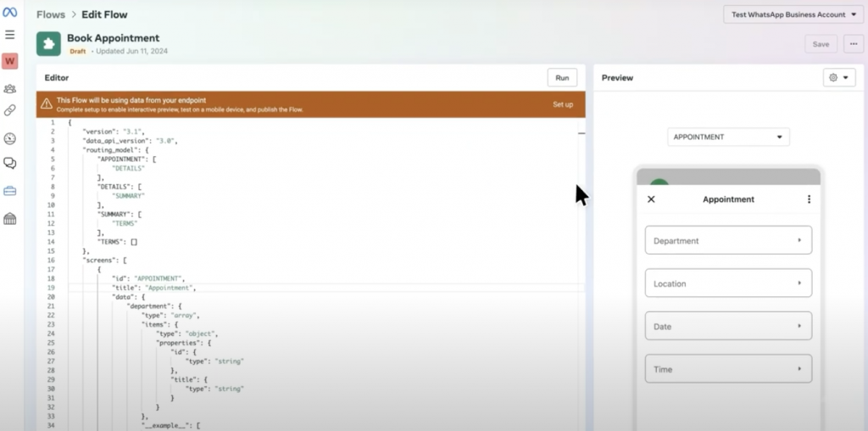Click the Flows breadcrumb link
The width and height of the screenshot is (868, 431).
[x=51, y=14]
